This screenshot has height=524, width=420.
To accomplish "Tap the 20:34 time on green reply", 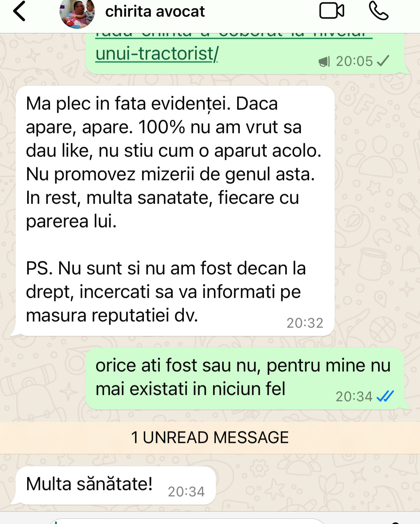I will [x=354, y=396].
